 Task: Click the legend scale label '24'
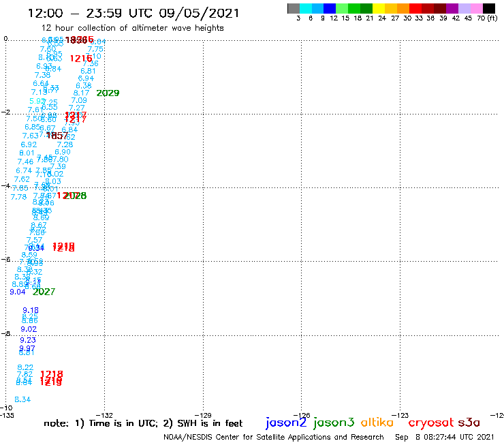[382, 18]
